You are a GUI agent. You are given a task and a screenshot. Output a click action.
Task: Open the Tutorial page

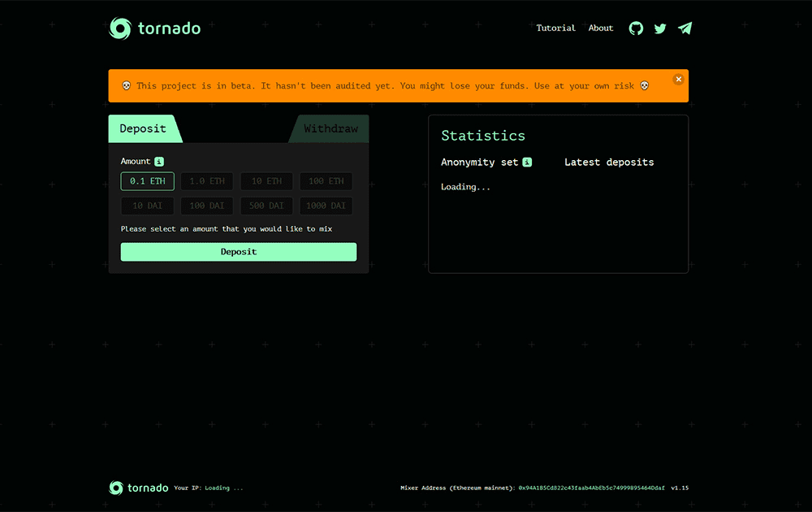(555, 28)
